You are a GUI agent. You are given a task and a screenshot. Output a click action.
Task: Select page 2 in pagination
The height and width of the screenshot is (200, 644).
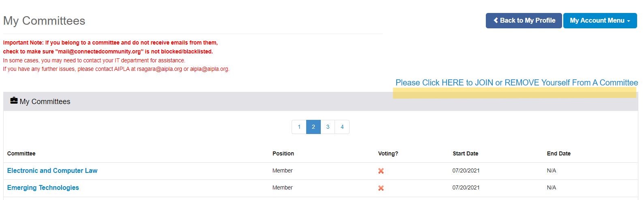(313, 127)
